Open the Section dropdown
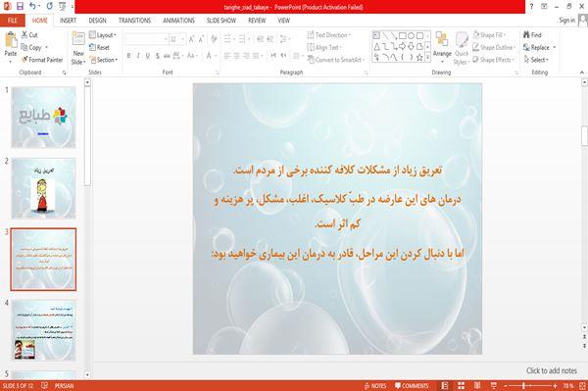 tap(104, 60)
